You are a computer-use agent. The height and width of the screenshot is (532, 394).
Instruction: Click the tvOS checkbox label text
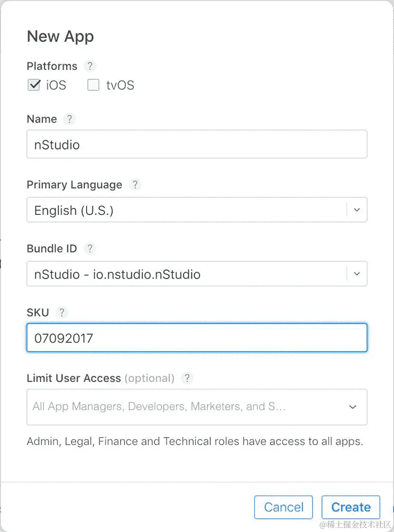coord(120,85)
